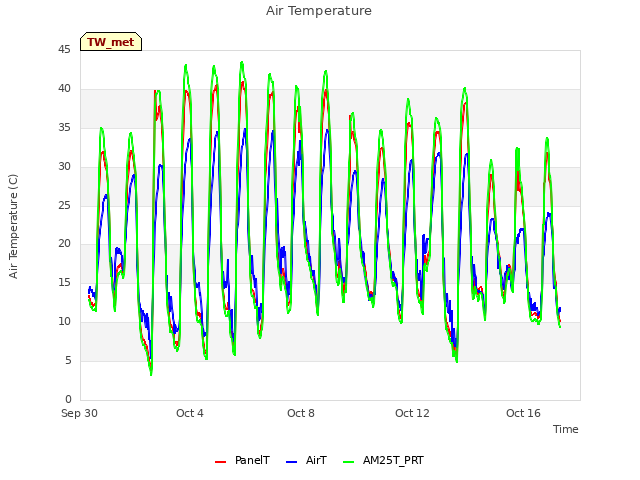Click the Air Temperature (C) y-axis title

(13, 227)
